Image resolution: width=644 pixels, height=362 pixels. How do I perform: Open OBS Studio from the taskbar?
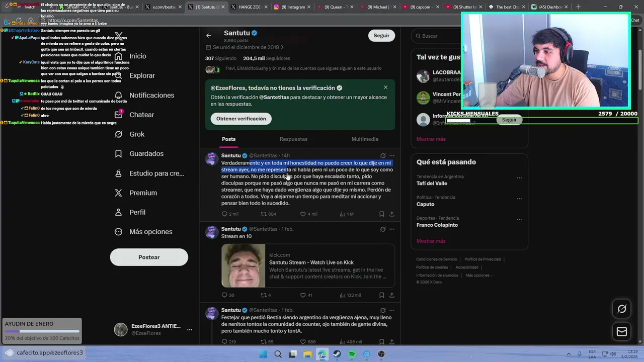[x=381, y=354]
